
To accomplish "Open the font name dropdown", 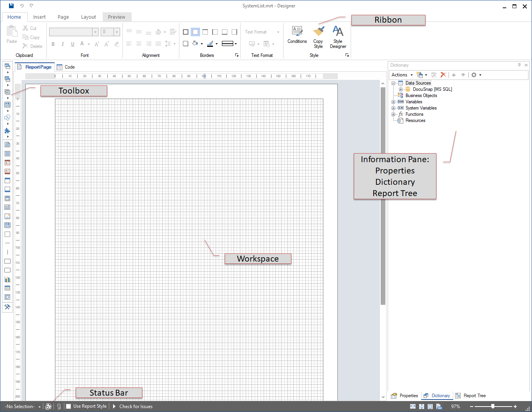I will pyautogui.click(x=95, y=32).
